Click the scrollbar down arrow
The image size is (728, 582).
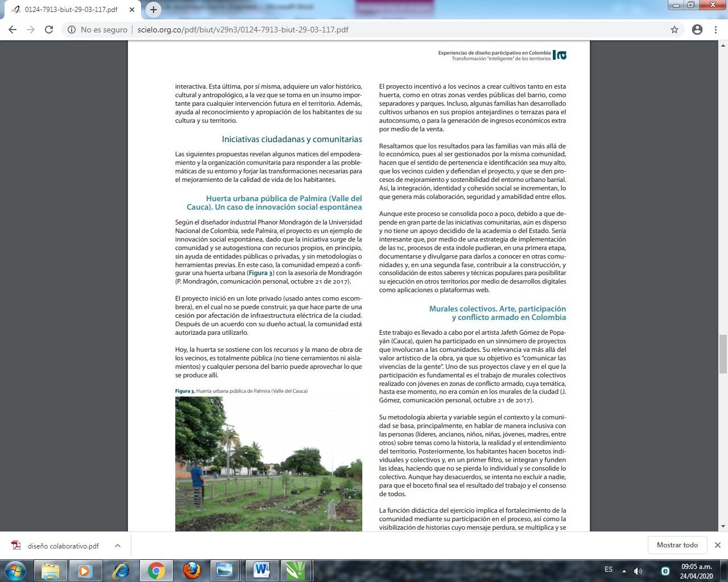click(723, 527)
